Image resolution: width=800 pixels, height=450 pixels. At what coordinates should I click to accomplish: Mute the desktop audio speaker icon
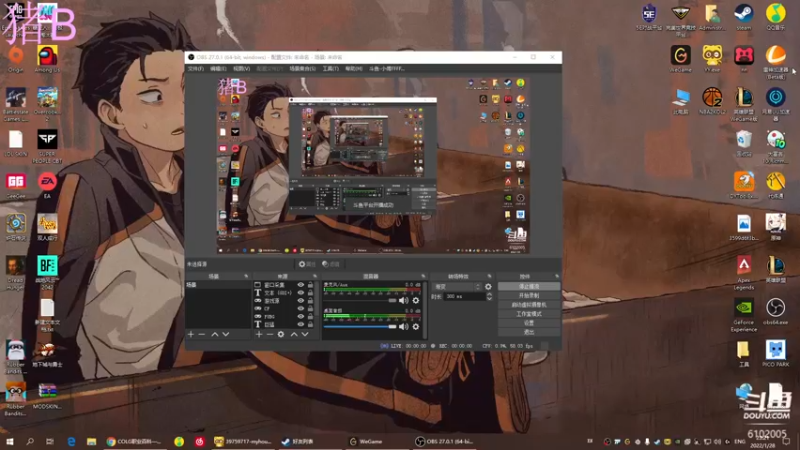(404, 327)
